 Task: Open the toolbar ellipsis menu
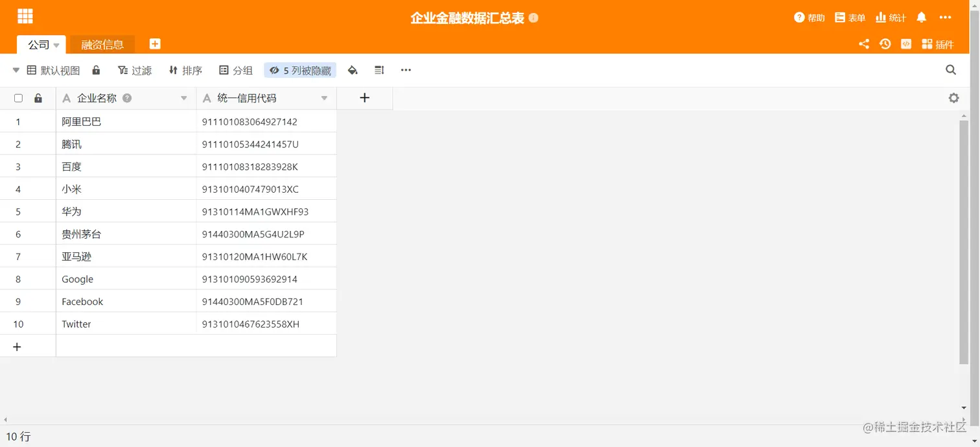click(406, 70)
